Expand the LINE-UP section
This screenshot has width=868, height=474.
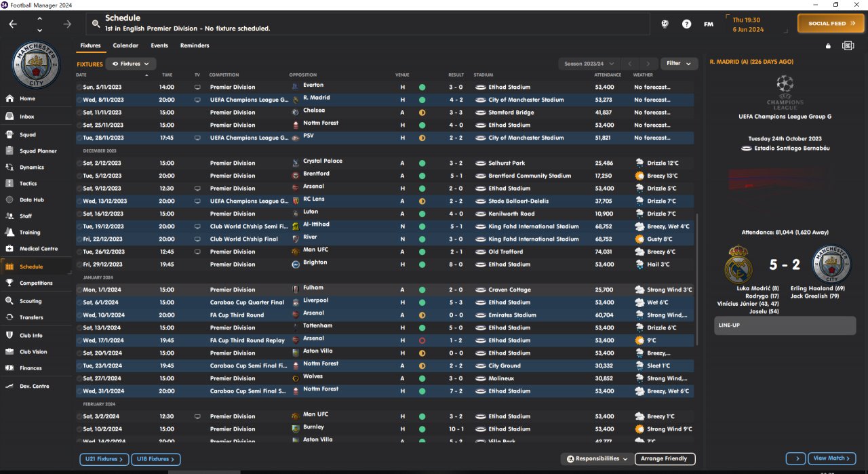point(786,326)
